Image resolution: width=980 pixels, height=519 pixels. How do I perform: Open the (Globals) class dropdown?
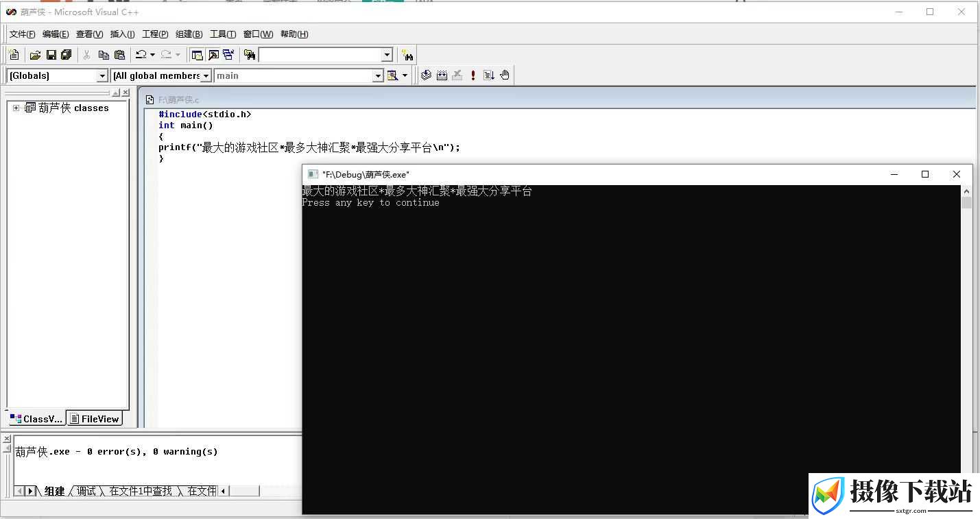point(103,76)
